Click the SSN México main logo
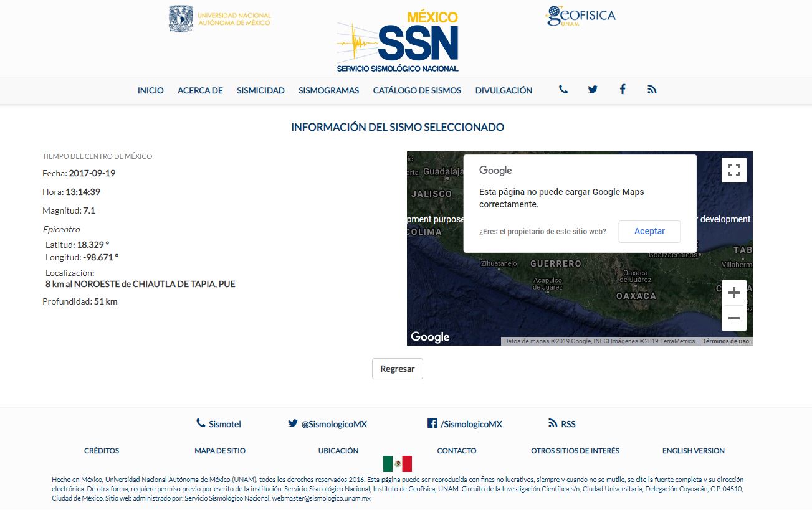Viewport: 812px width, 520px height. 398,42
